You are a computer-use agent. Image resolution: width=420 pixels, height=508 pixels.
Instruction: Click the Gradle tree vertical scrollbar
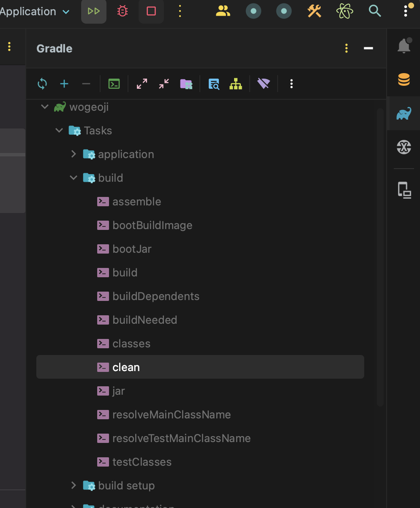tap(380, 257)
